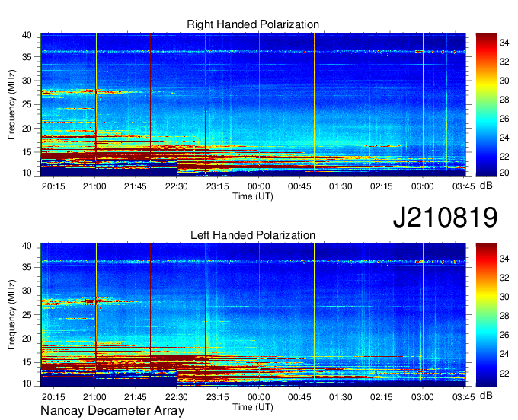Click the 20:15 time tick under Right Handed plot
518x420 pixels.
click(x=53, y=186)
